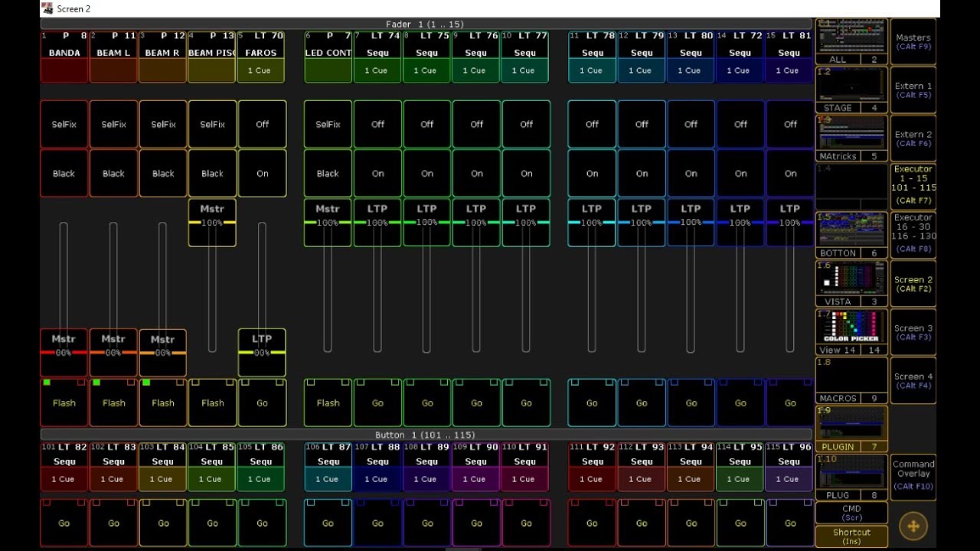Open the BOTTON view thumbnail
Image resolution: width=980 pixels, height=551 pixels.
point(851,235)
